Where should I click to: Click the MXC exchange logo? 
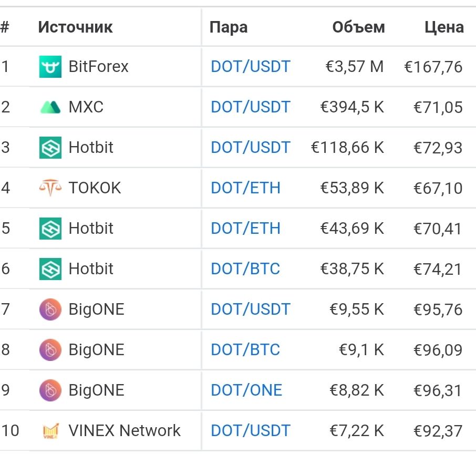coord(50,107)
